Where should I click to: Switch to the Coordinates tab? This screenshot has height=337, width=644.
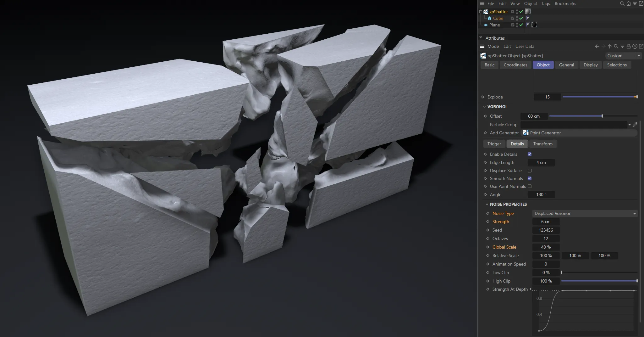pyautogui.click(x=515, y=65)
